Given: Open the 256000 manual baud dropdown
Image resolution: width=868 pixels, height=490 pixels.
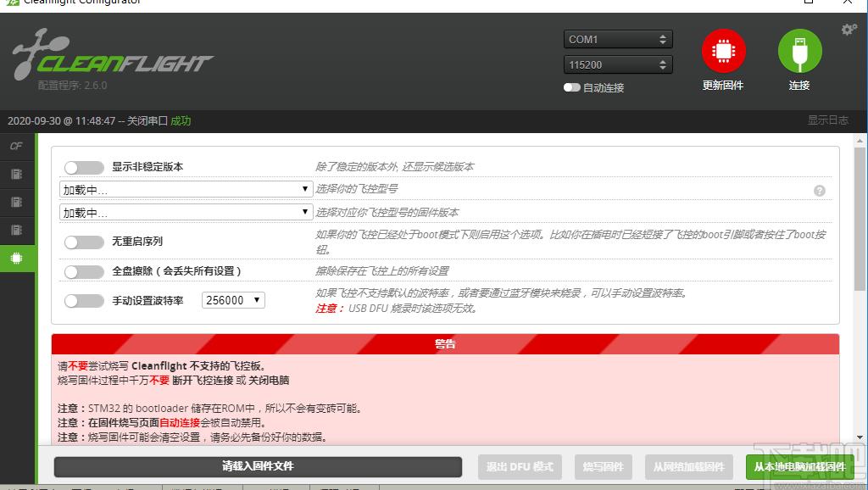Looking at the screenshot, I should (233, 300).
